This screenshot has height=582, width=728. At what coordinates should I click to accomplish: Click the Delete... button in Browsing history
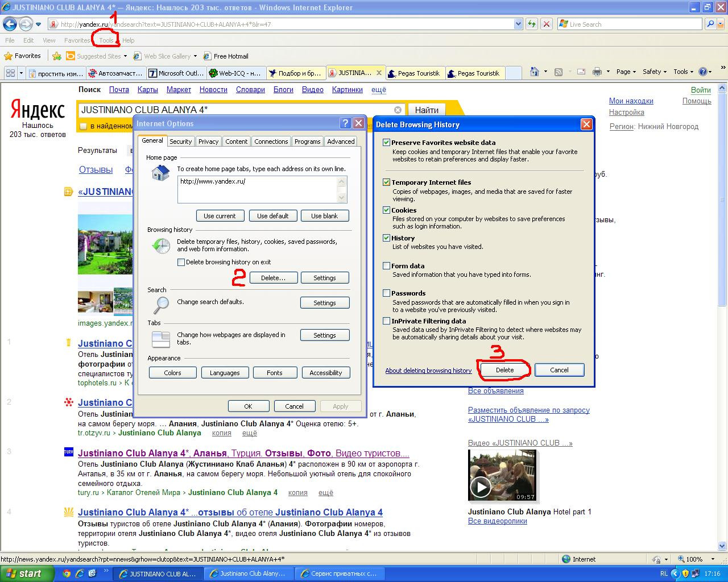tap(273, 278)
